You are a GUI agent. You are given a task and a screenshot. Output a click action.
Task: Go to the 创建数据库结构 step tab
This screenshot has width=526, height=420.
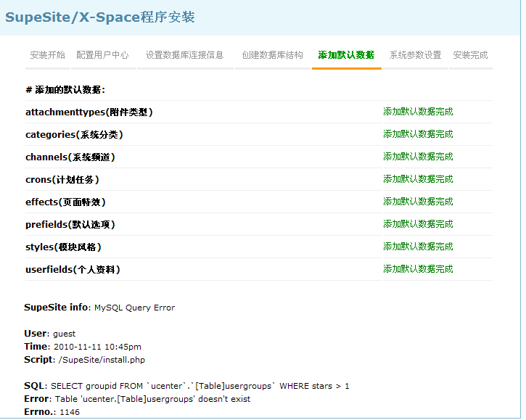click(x=272, y=55)
